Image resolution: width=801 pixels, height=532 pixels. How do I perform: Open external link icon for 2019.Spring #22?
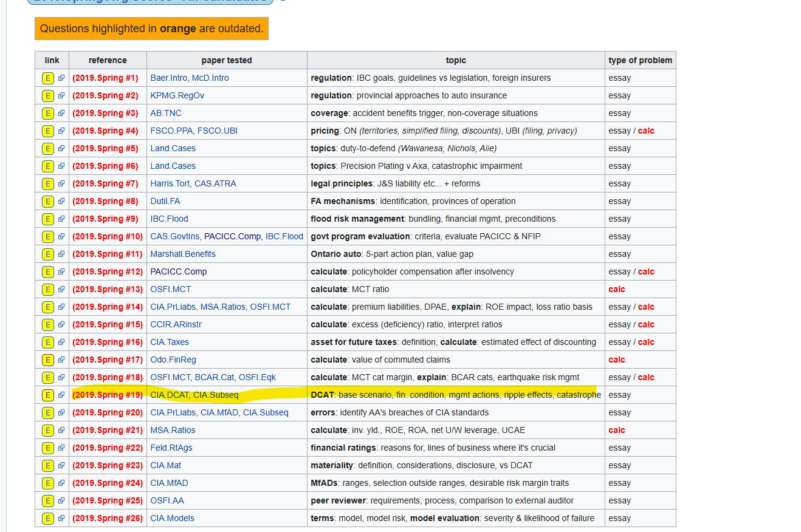pos(61,448)
